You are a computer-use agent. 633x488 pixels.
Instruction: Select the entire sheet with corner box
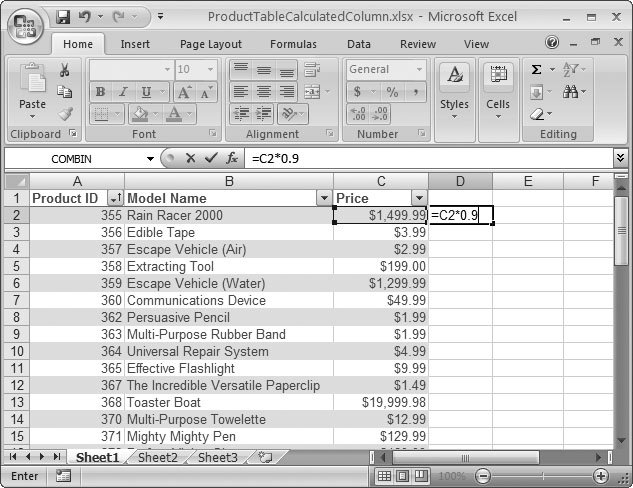click(17, 181)
